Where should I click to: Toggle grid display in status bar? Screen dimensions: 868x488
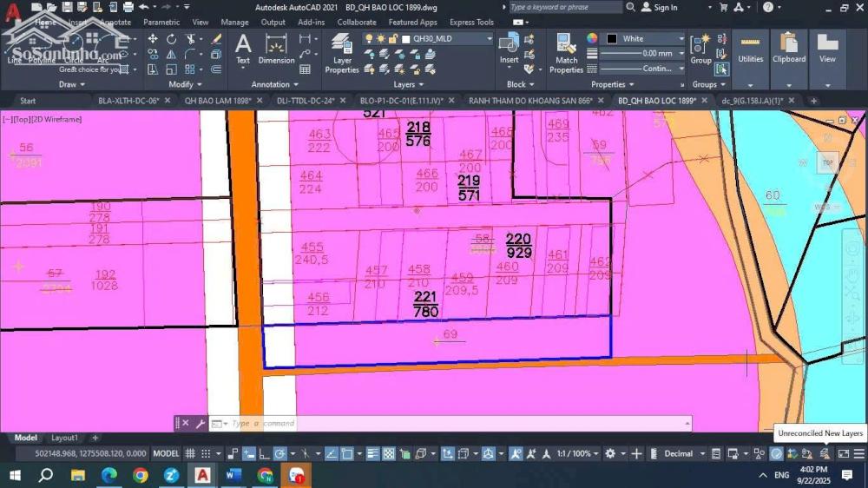(191, 453)
